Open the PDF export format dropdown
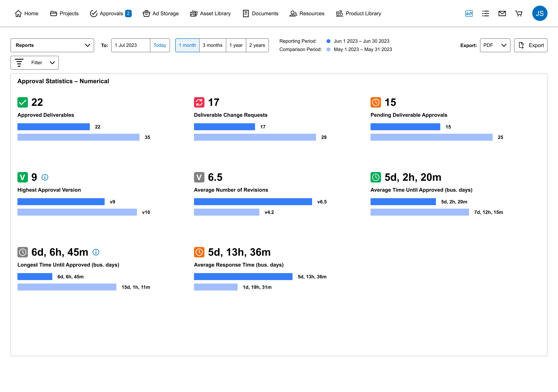Screen dimensions: 558x392 tap(495, 45)
